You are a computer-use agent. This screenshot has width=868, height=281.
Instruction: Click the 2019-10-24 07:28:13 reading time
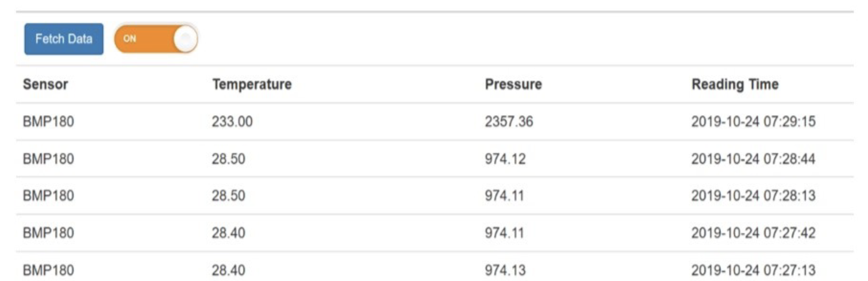coord(753,196)
